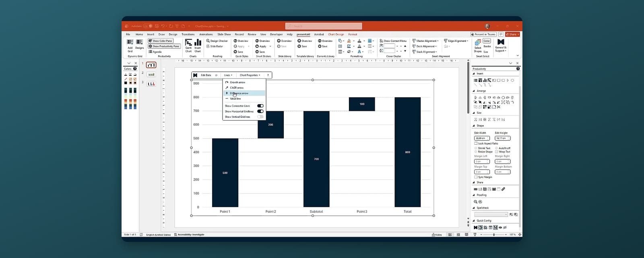Expand the Edge Alignment dropdown
Viewport: 644px width, 258px height.
456,41
